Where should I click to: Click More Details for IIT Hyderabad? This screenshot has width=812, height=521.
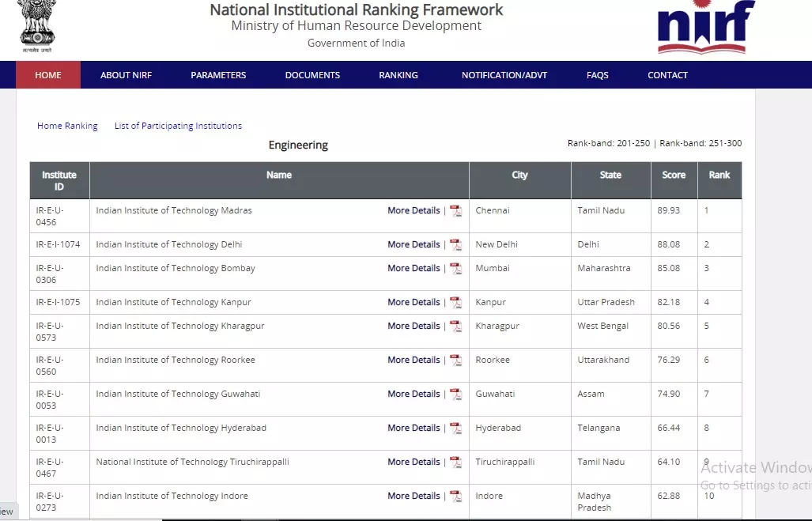[414, 429]
